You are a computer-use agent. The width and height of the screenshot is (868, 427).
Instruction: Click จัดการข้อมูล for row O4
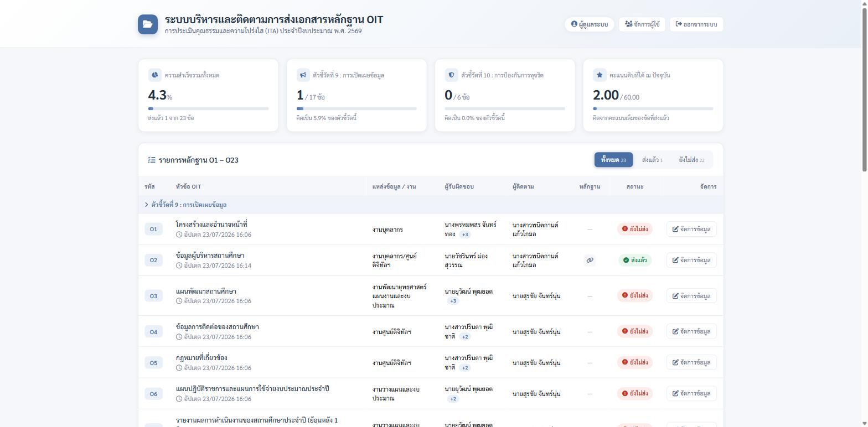[691, 331]
